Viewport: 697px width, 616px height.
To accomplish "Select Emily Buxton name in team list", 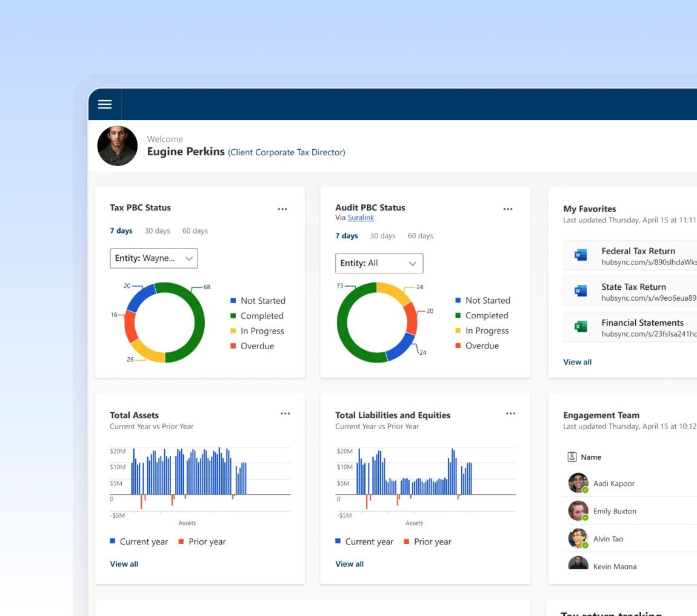I will [x=615, y=511].
